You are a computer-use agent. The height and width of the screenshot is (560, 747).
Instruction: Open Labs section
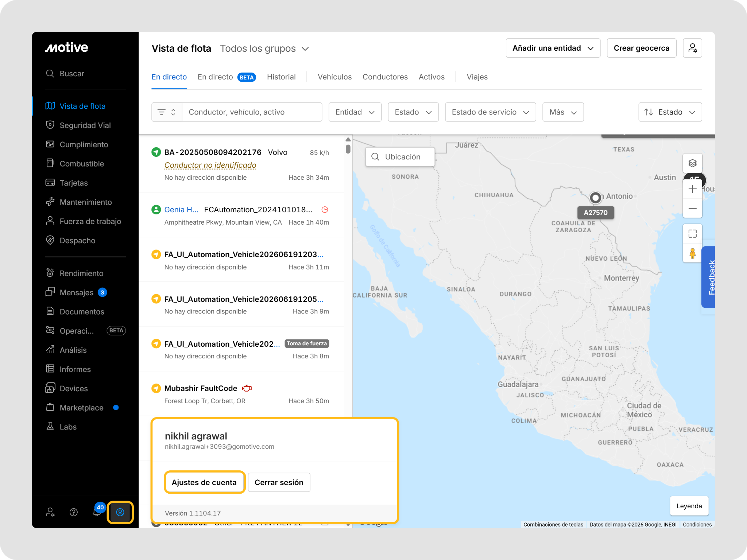[x=61, y=427]
